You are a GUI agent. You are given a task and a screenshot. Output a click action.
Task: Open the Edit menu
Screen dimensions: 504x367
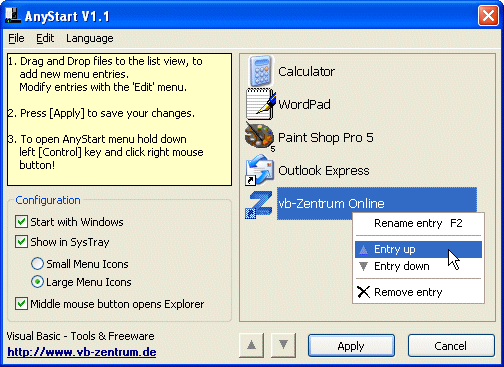[45, 38]
